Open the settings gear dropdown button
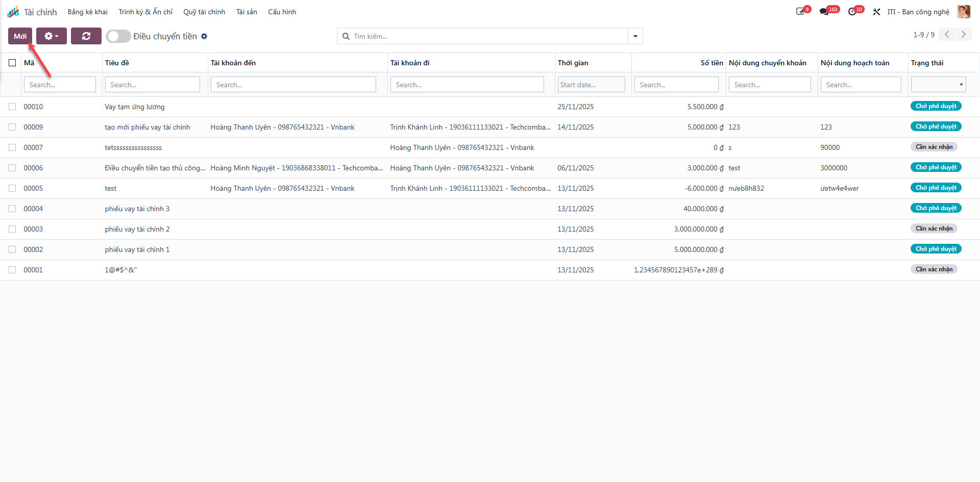Image resolution: width=980 pixels, height=482 pixels. [52, 36]
